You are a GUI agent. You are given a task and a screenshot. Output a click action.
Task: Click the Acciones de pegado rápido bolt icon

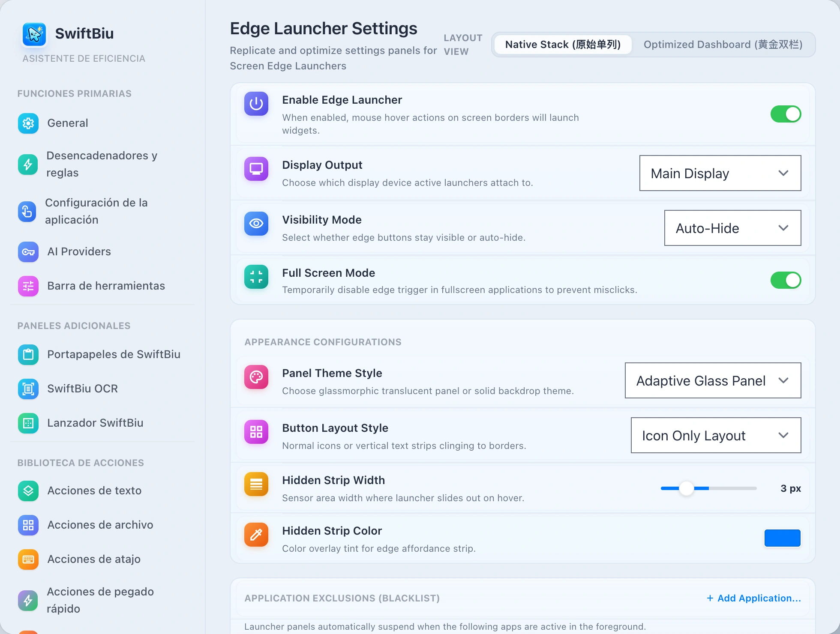point(28,601)
